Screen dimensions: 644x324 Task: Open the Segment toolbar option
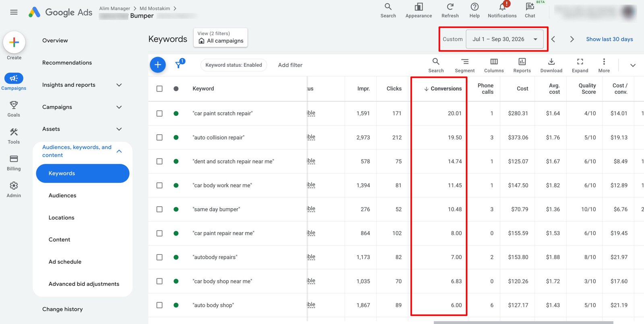tap(465, 65)
